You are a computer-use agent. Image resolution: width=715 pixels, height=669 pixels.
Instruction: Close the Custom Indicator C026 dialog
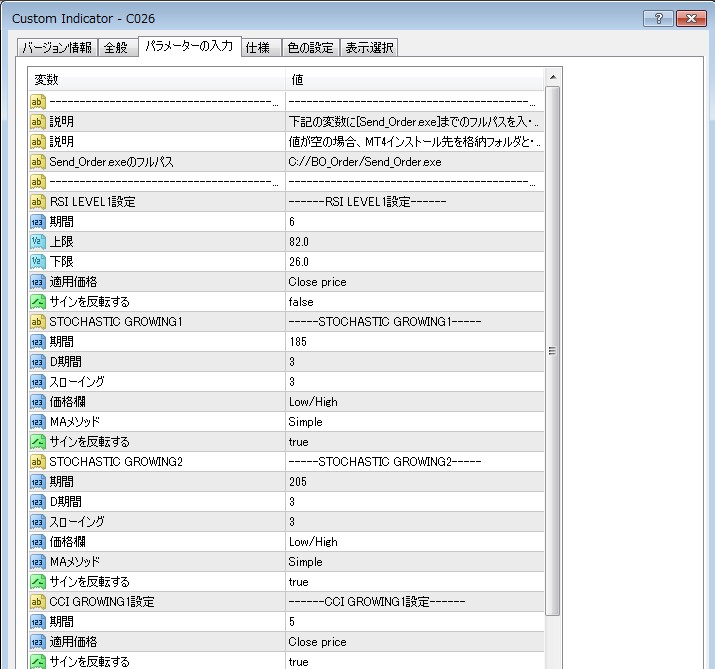[x=691, y=19]
